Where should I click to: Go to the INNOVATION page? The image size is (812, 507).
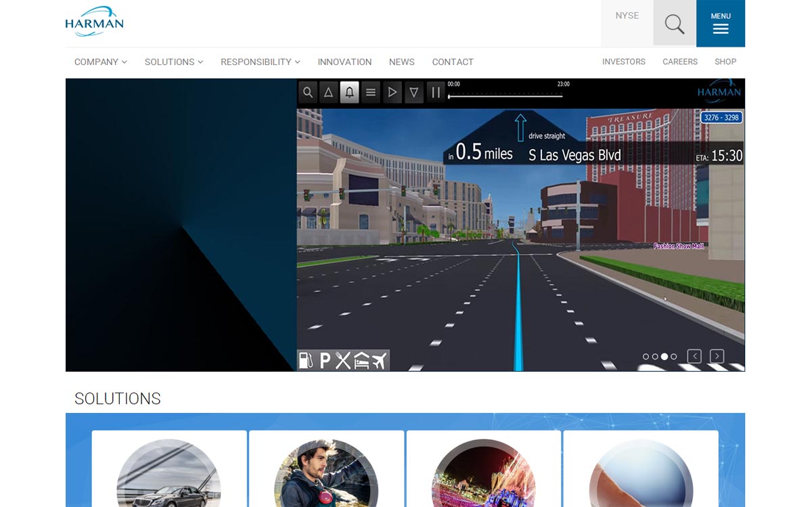(x=344, y=62)
